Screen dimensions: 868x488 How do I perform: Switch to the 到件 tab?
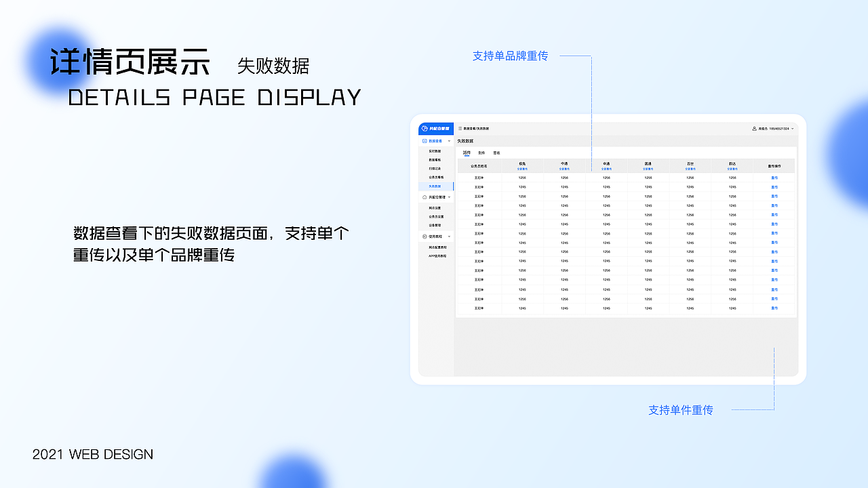pos(482,152)
